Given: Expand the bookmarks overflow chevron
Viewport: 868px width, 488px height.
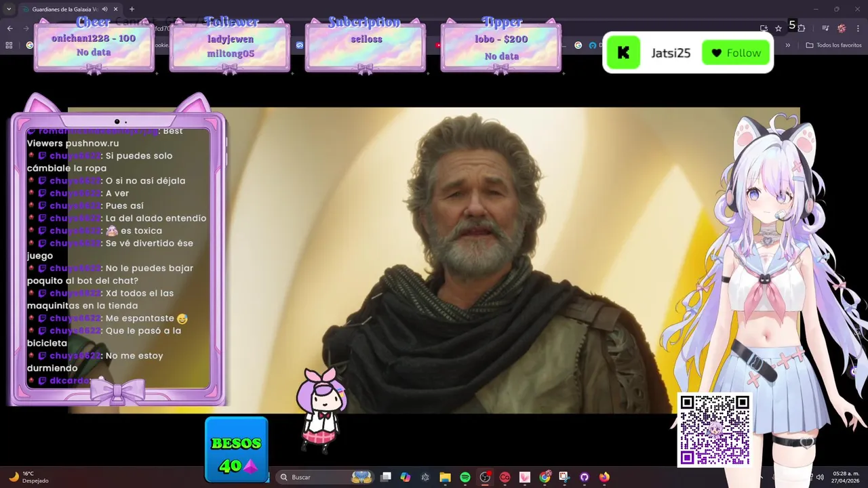Looking at the screenshot, I should tap(787, 45).
